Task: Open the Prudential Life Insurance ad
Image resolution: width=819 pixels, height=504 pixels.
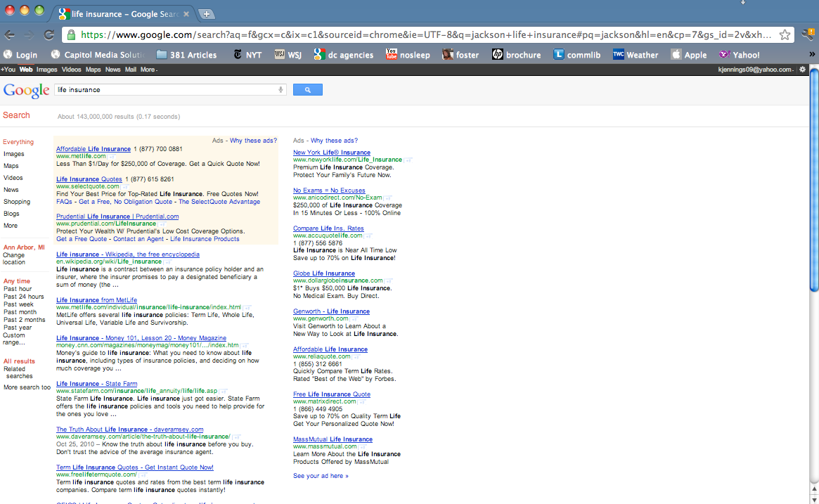Action: (117, 217)
